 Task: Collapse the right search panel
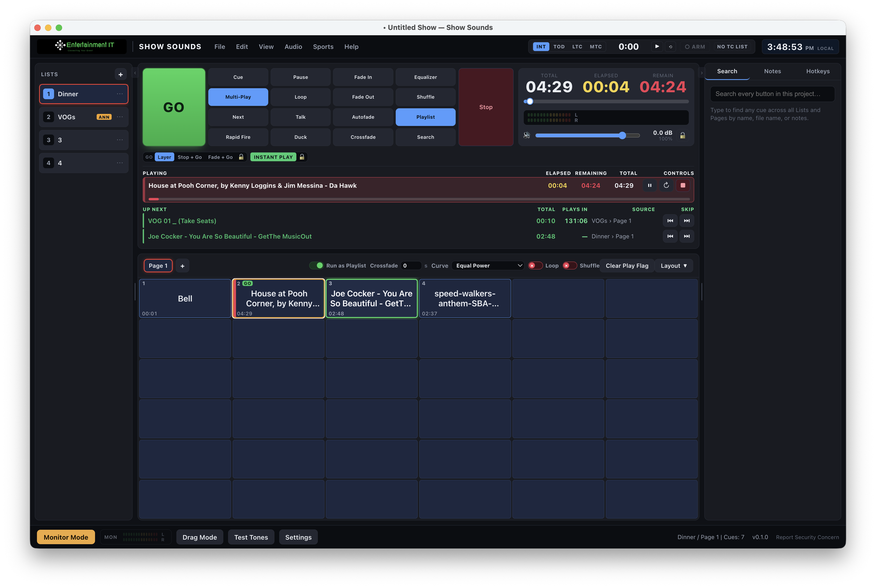click(x=701, y=73)
